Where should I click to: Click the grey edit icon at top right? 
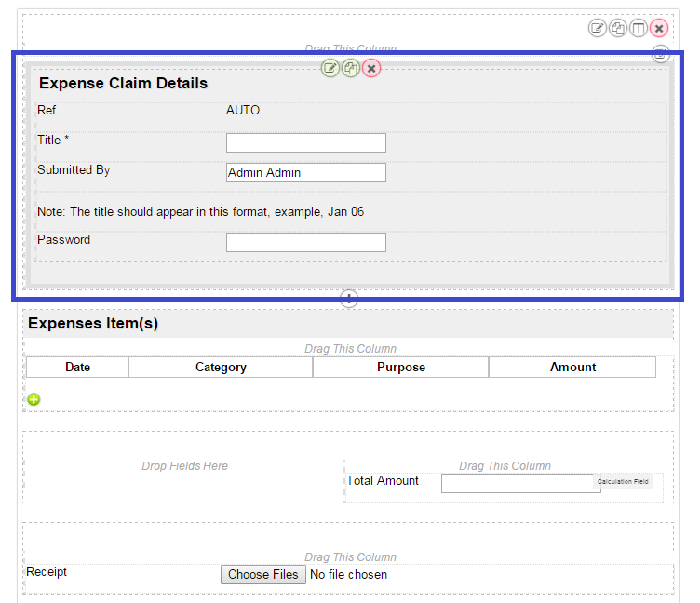pyautogui.click(x=598, y=28)
